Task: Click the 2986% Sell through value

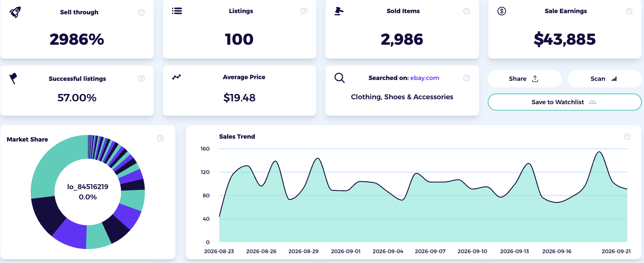Action: [x=77, y=39]
